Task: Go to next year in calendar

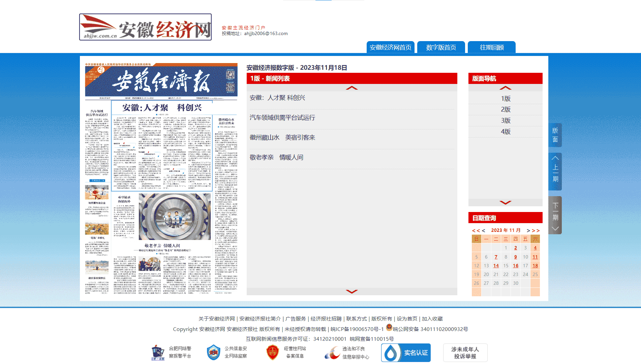Action: pos(536,231)
